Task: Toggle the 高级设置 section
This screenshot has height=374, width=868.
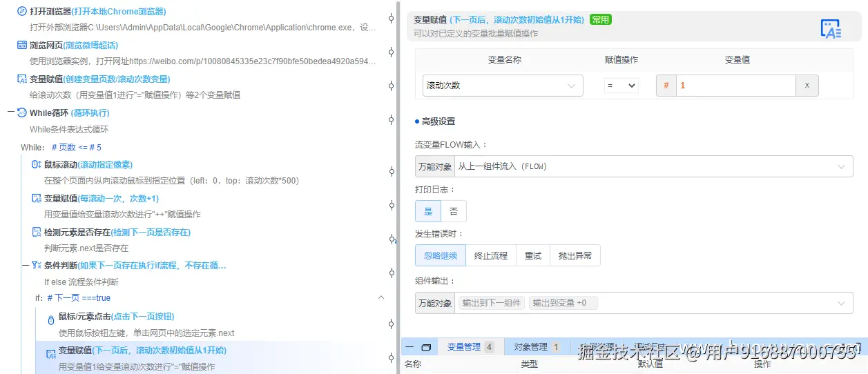Action: [x=435, y=121]
